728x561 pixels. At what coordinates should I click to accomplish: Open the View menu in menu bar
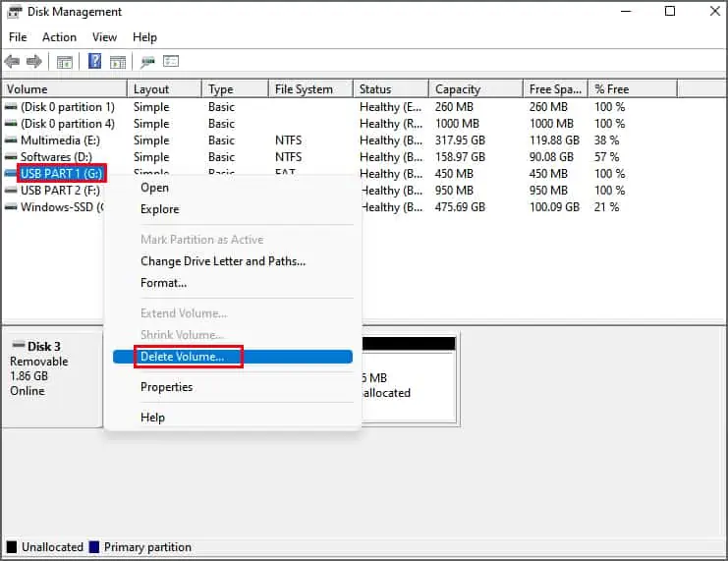pyautogui.click(x=104, y=37)
